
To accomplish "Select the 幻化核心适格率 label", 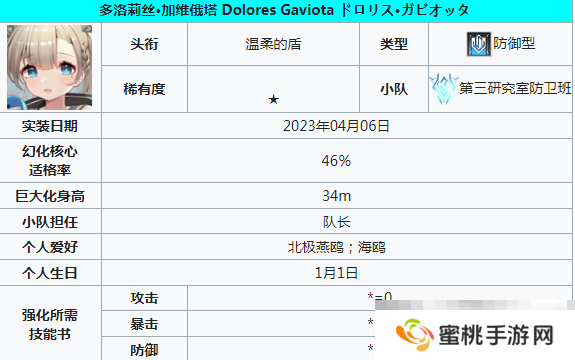I will click(50, 161).
